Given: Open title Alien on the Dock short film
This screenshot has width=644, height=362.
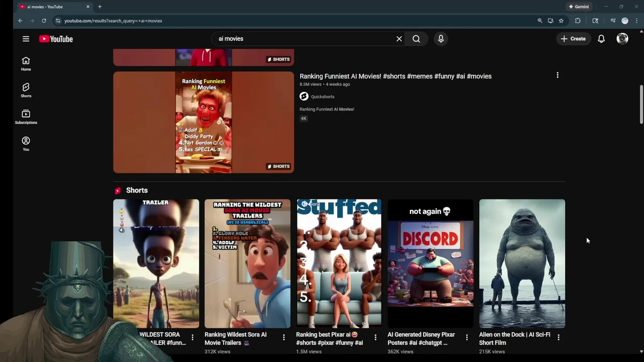Looking at the screenshot, I should pyautogui.click(x=515, y=338).
